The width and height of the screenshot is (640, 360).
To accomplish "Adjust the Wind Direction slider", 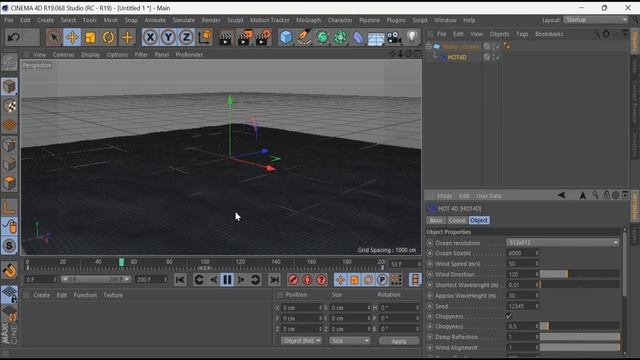I will point(580,274).
